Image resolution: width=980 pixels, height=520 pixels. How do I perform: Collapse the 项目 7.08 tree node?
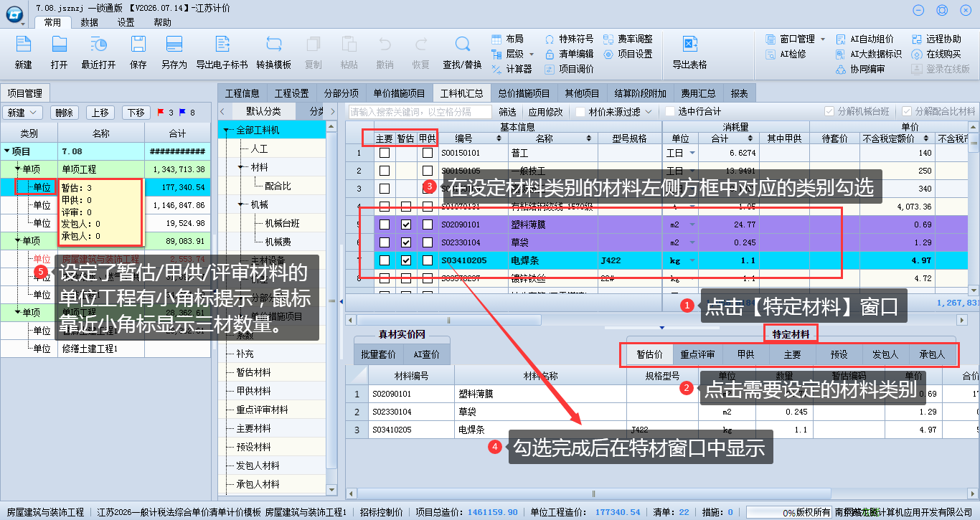point(7,151)
